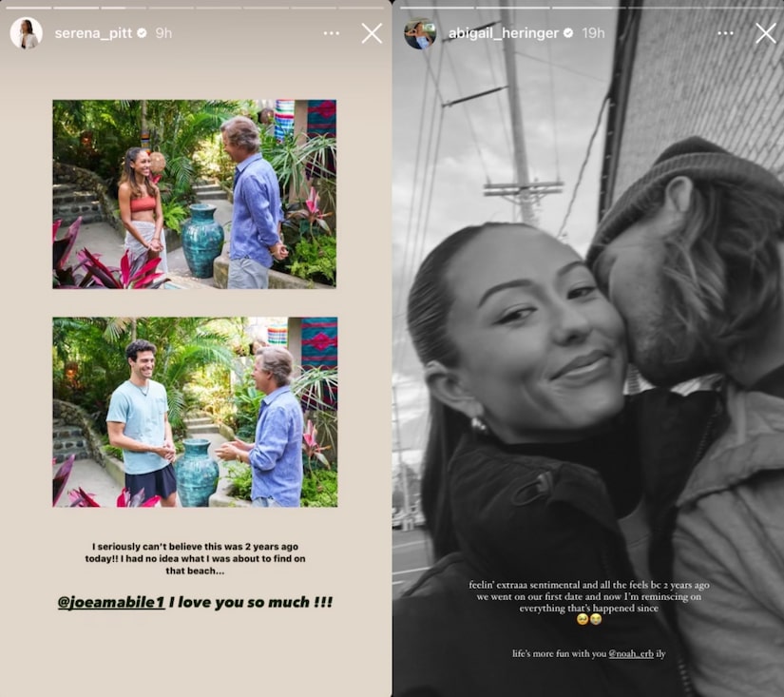Tap the photo of woman in red top
The width and height of the screenshot is (784, 697).
[195, 194]
